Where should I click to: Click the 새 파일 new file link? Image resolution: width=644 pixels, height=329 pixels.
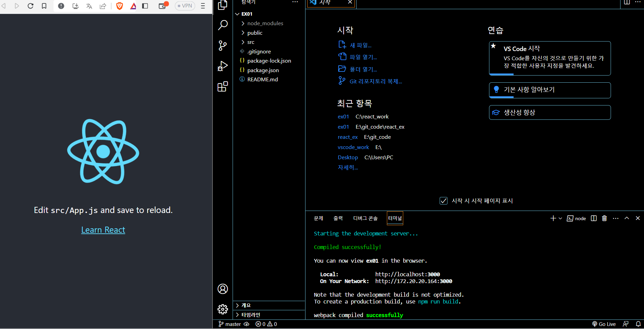point(361,45)
